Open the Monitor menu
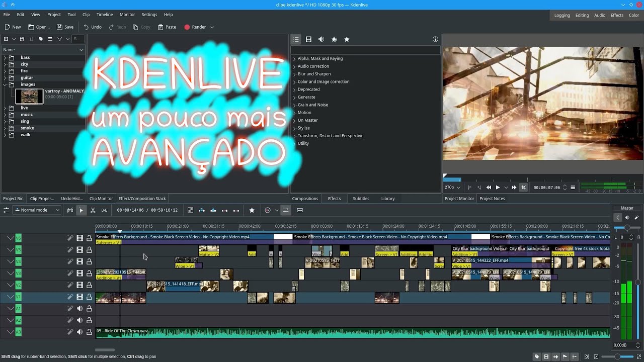 [127, 15]
